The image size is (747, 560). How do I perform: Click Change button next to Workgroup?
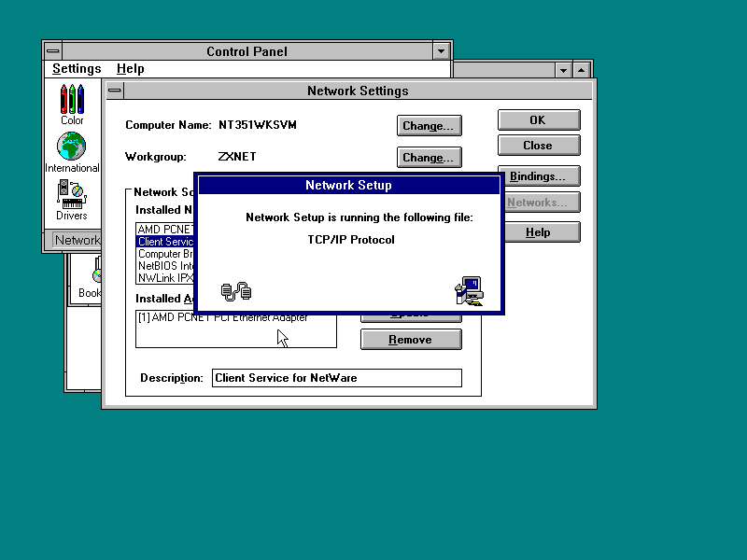429,157
